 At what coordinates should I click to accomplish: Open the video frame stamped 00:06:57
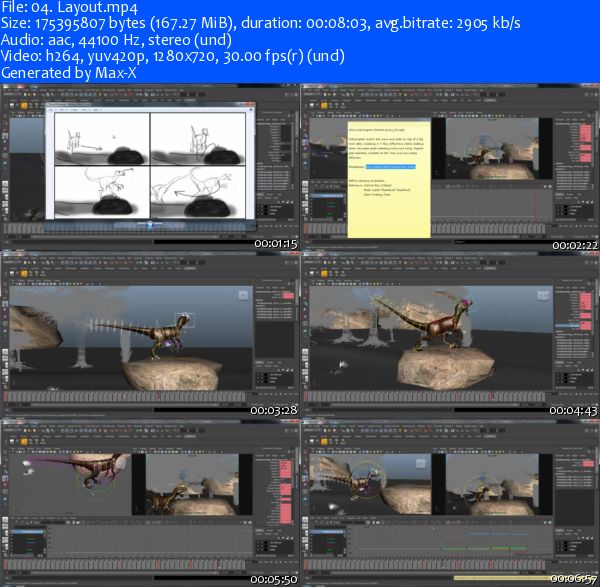(450, 502)
